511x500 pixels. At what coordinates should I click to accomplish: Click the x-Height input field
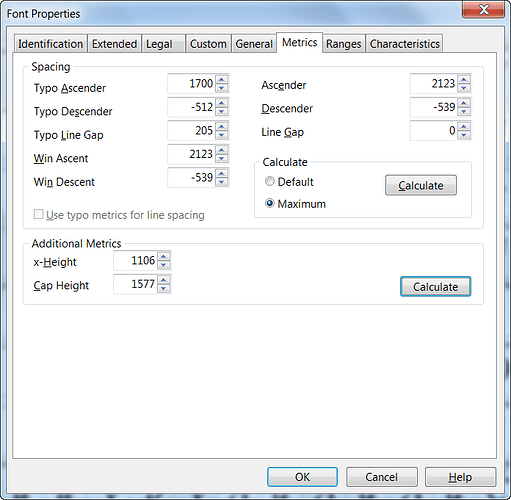point(136,260)
